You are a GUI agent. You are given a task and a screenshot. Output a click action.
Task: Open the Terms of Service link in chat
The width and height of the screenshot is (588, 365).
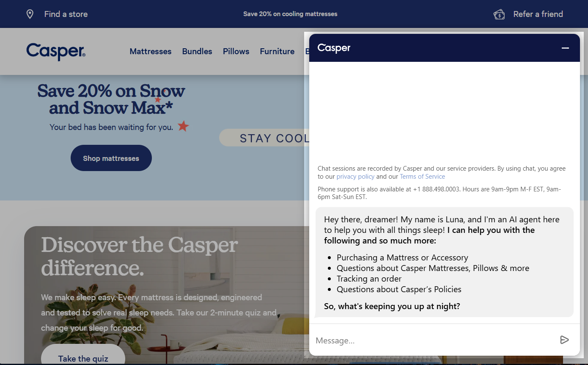pyautogui.click(x=422, y=177)
